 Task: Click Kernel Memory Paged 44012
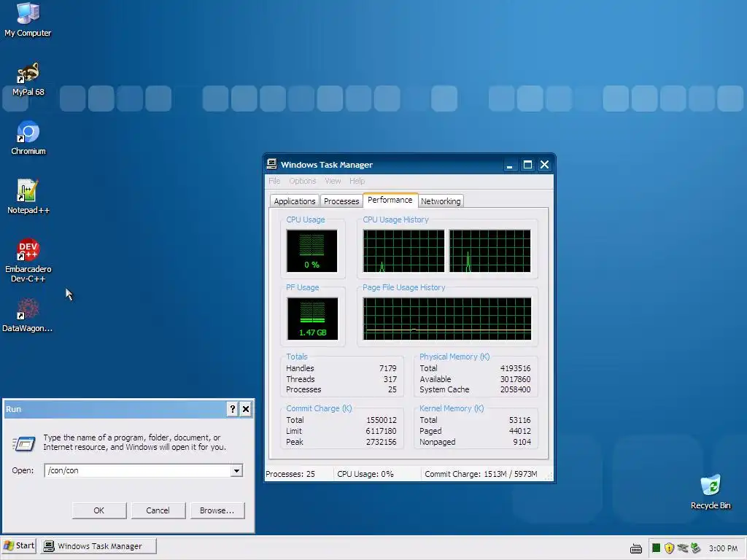pos(519,431)
